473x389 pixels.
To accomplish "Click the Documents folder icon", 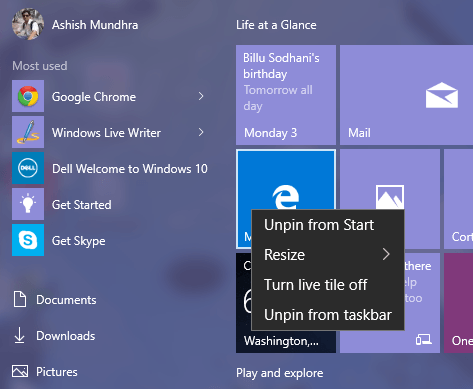I will pyautogui.click(x=20, y=299).
